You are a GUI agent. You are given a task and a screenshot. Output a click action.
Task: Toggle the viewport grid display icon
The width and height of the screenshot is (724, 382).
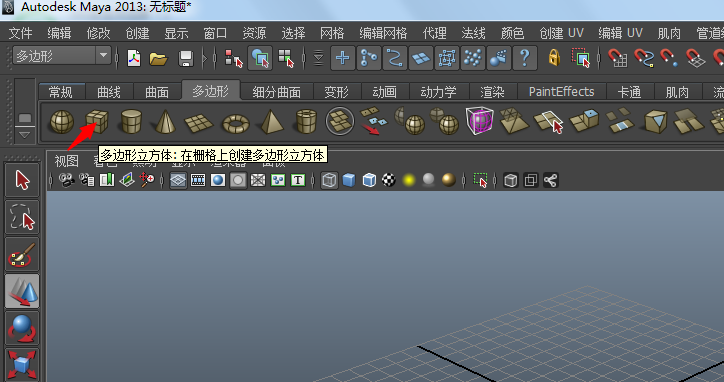coord(178,180)
